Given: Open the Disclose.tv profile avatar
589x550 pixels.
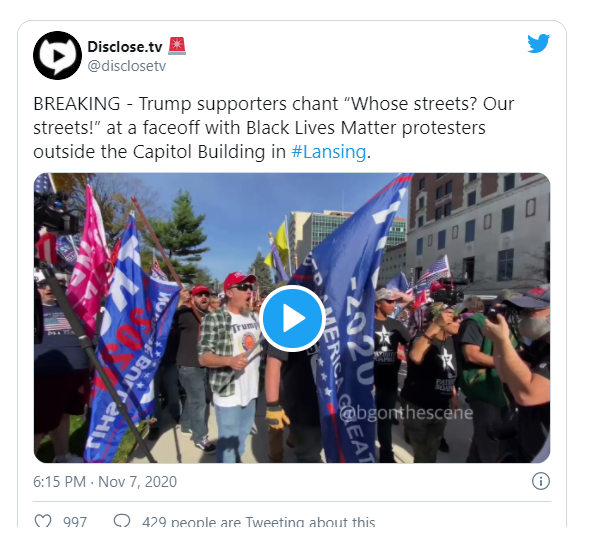Looking at the screenshot, I should [x=57, y=55].
